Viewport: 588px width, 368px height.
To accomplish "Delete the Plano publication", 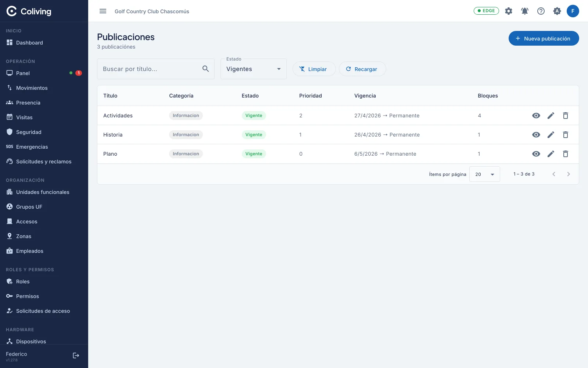I will [x=566, y=154].
